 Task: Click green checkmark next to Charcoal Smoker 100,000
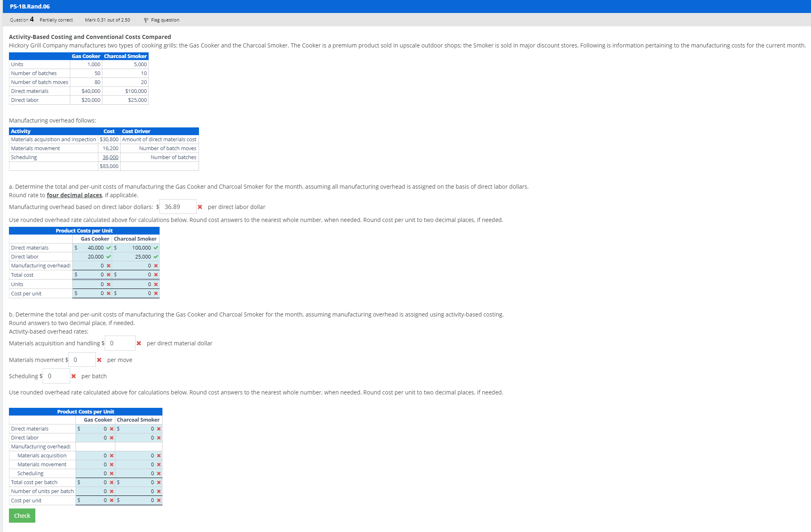coord(156,248)
